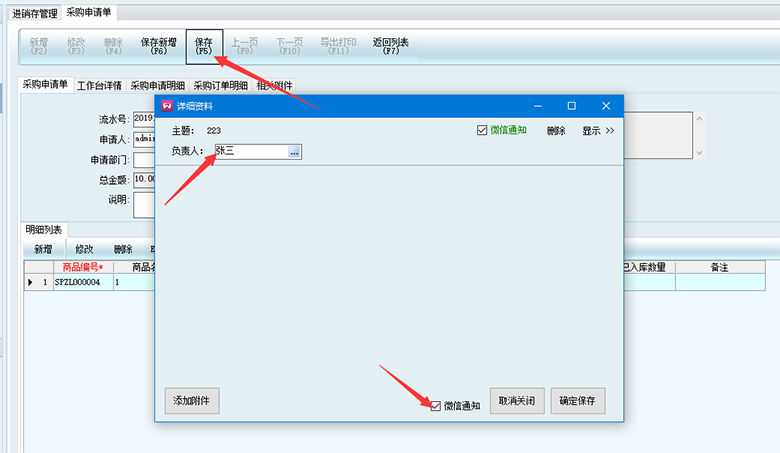Click the 添加附件 button
The width and height of the screenshot is (780, 453).
tap(192, 401)
